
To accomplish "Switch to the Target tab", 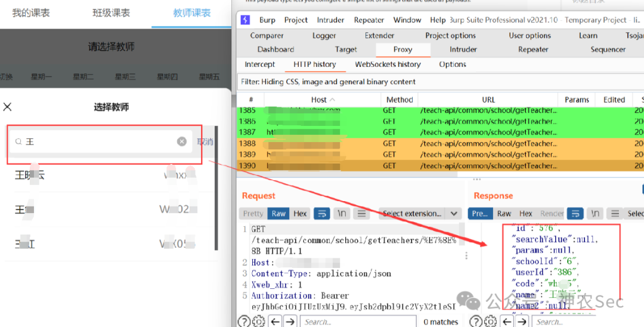I will click(346, 50).
